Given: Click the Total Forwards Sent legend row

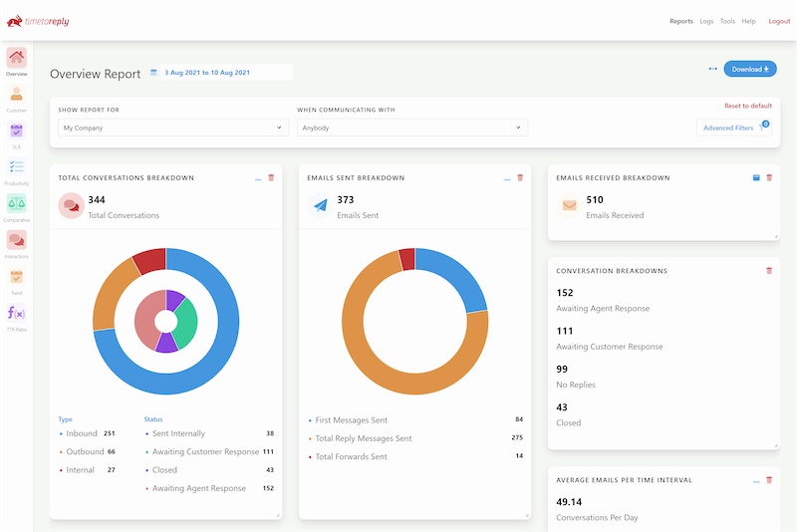Looking at the screenshot, I should point(415,456).
